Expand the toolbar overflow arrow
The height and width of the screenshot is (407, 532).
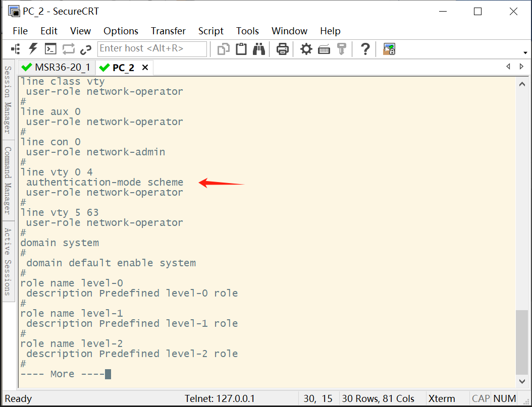[525, 52]
